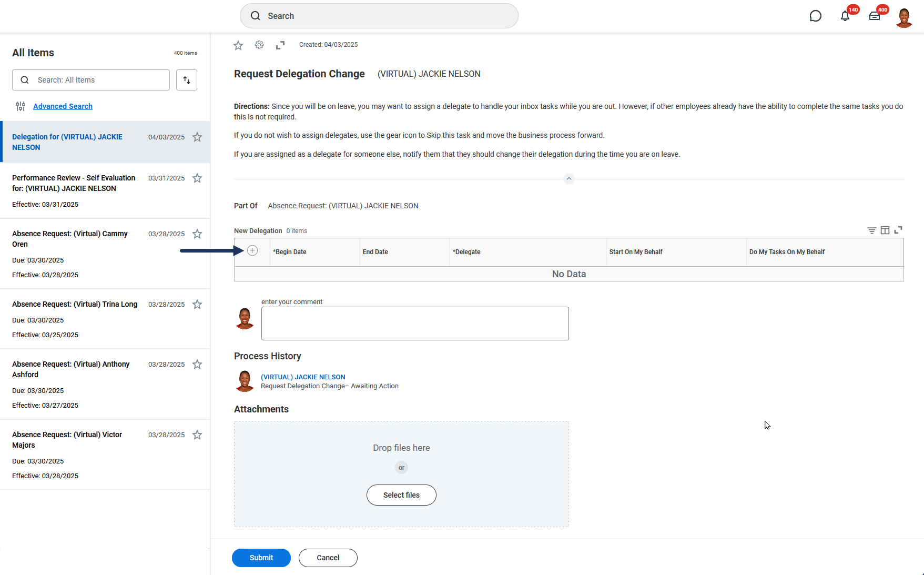This screenshot has width=924, height=575.
Task: Click into the comment text box
Action: tap(414, 324)
